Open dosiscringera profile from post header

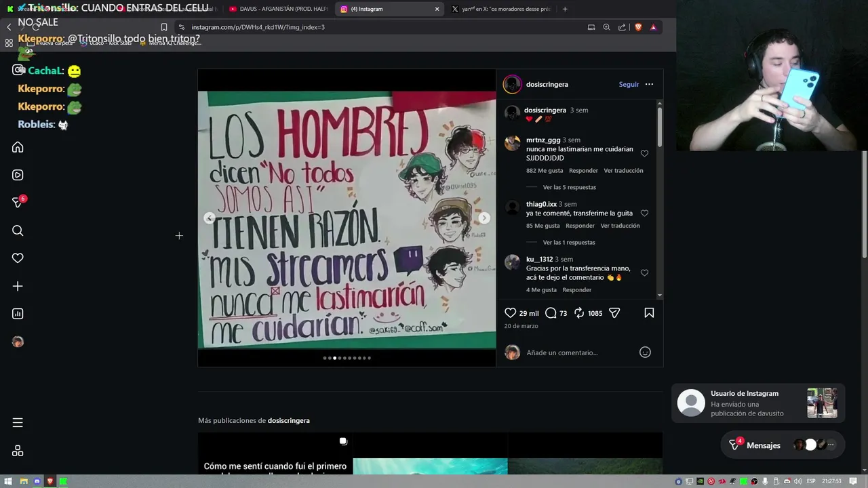pyautogui.click(x=546, y=84)
